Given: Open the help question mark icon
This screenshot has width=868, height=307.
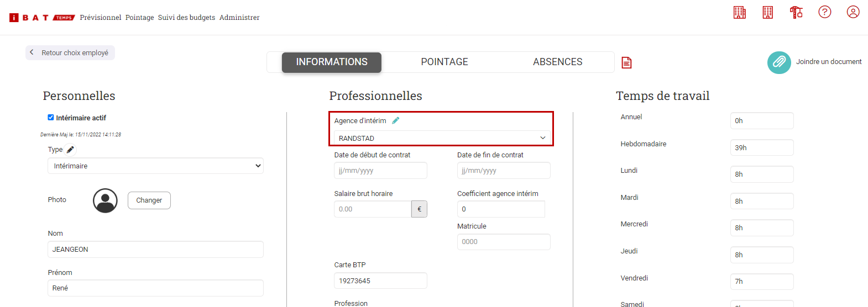Looking at the screenshot, I should point(824,12).
